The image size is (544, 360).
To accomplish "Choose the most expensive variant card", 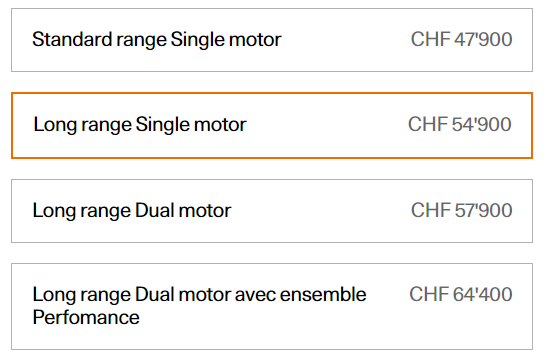I will click(x=272, y=307).
